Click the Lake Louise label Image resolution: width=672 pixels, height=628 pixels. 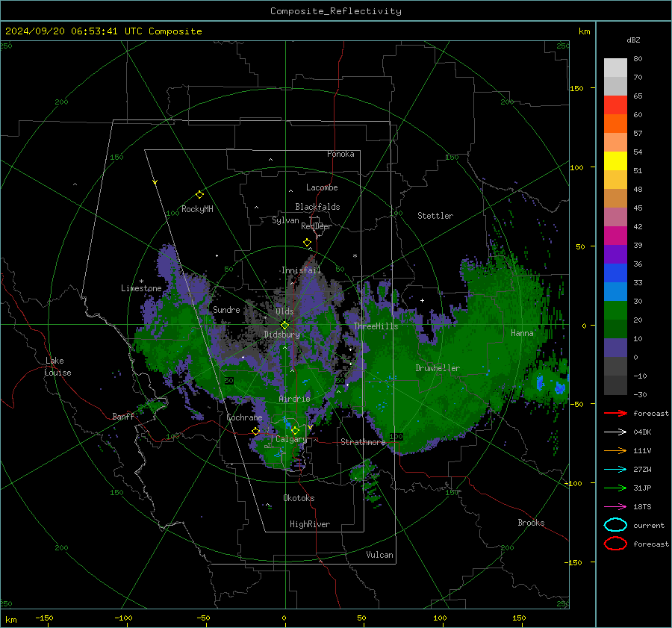57,367
